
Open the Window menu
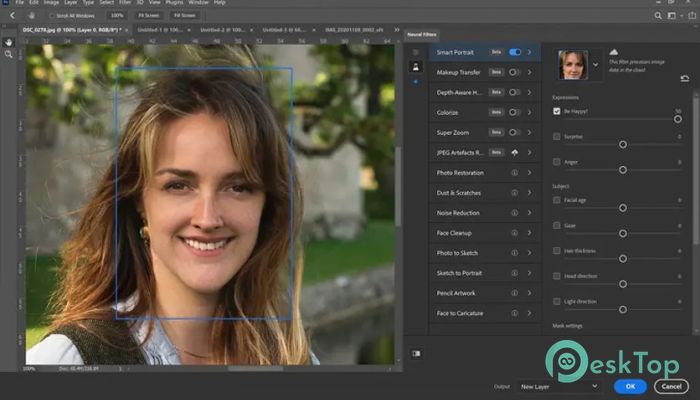(x=198, y=2)
